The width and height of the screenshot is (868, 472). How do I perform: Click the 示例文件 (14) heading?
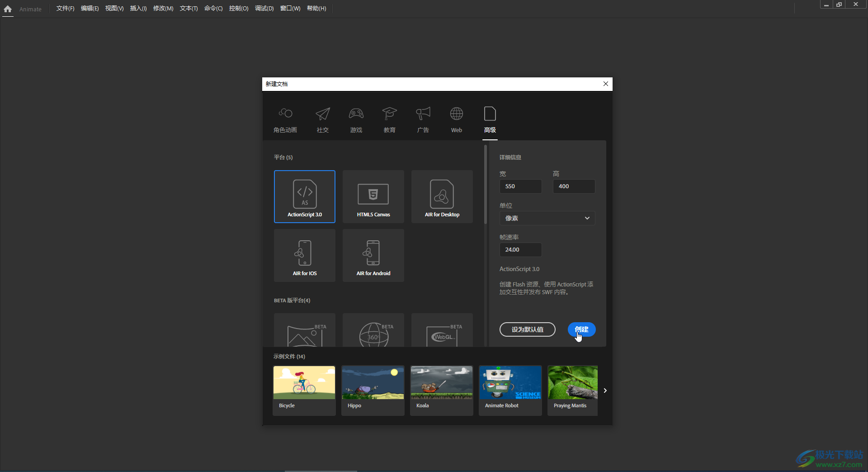tap(289, 357)
